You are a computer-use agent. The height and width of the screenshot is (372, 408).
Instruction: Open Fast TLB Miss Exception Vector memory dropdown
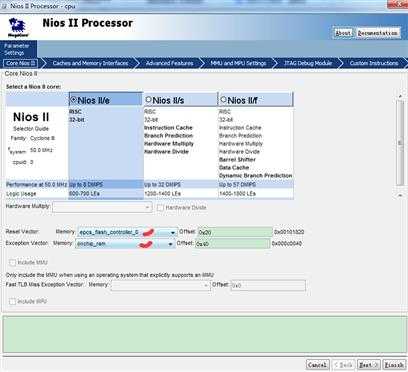(161, 285)
